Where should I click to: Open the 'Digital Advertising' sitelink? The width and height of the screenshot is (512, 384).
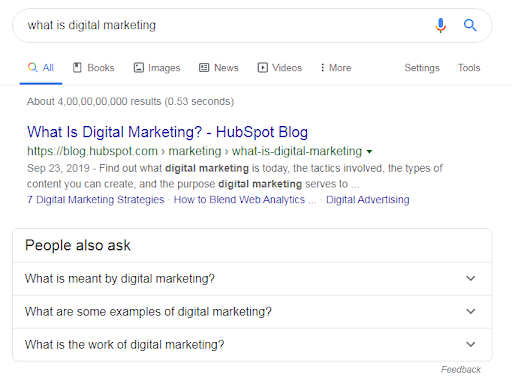[x=368, y=200]
